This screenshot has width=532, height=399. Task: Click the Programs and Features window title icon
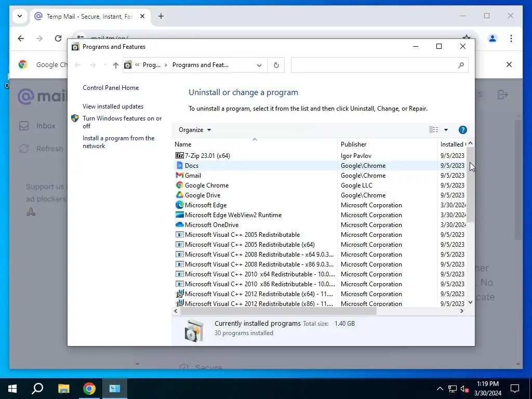tap(75, 47)
